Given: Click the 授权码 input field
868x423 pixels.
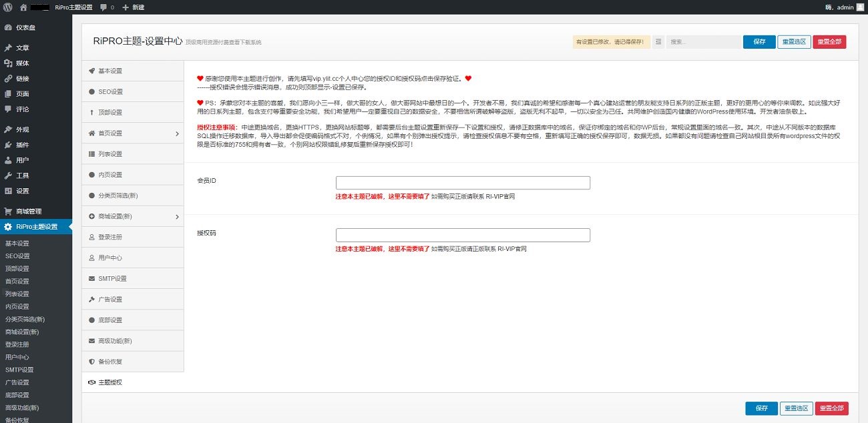Looking at the screenshot, I should pos(463,235).
